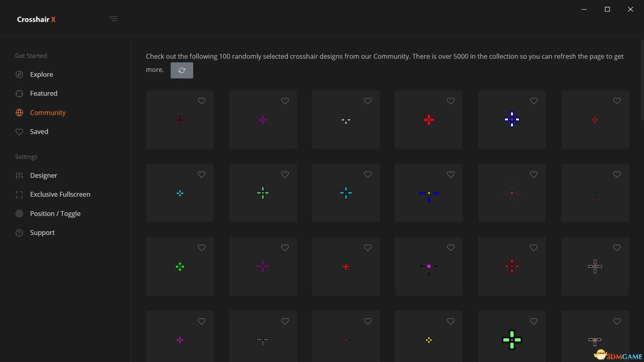Open Exclusive Fullscreen settings
644x362 pixels.
click(60, 194)
